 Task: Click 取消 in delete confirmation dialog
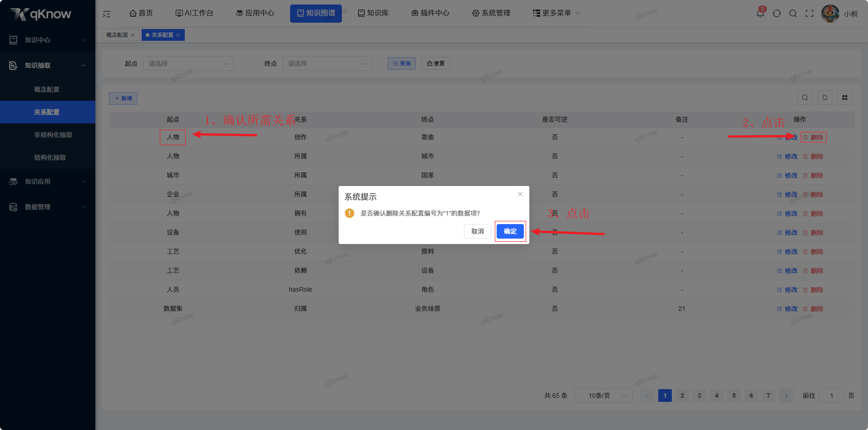tap(478, 231)
